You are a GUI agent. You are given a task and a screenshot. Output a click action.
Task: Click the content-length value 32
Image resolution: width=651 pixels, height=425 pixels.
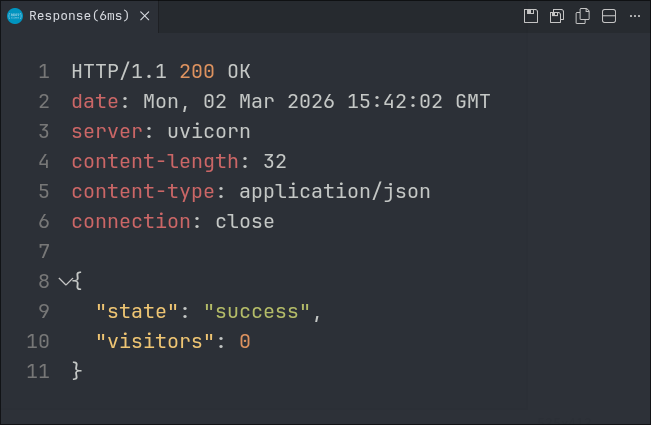275,161
